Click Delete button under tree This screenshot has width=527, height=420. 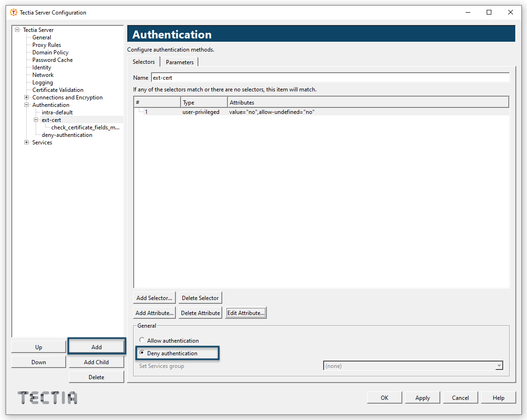[97, 377]
